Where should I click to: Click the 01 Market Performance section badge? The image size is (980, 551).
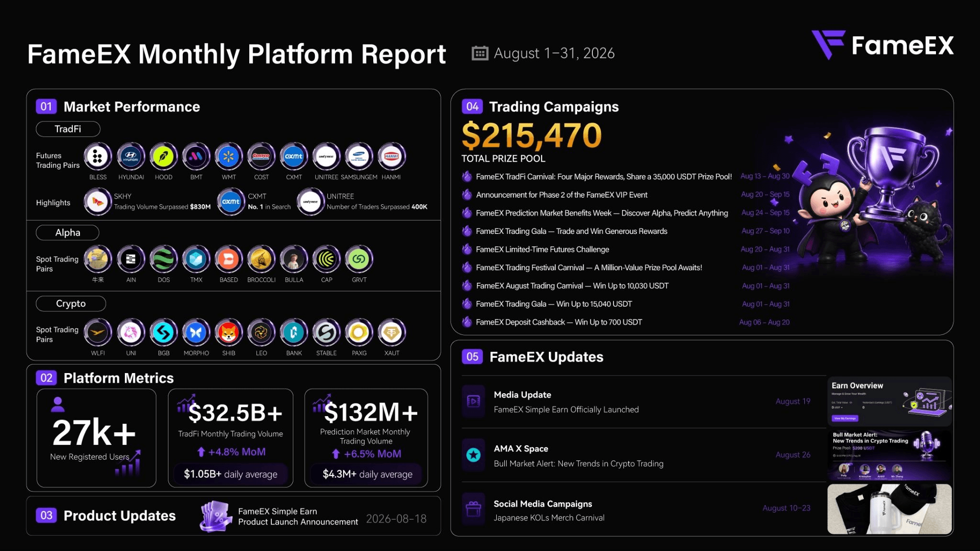(46, 106)
